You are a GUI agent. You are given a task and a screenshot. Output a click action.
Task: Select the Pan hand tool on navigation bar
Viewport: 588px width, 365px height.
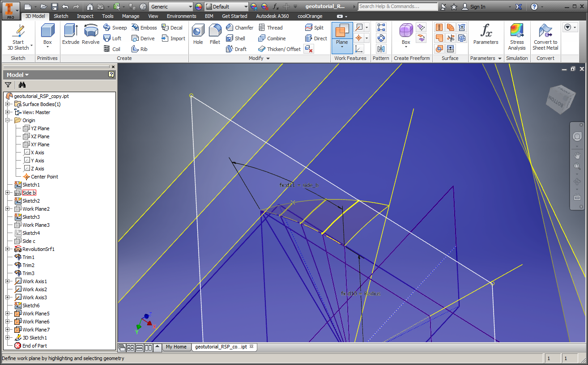[577, 155]
